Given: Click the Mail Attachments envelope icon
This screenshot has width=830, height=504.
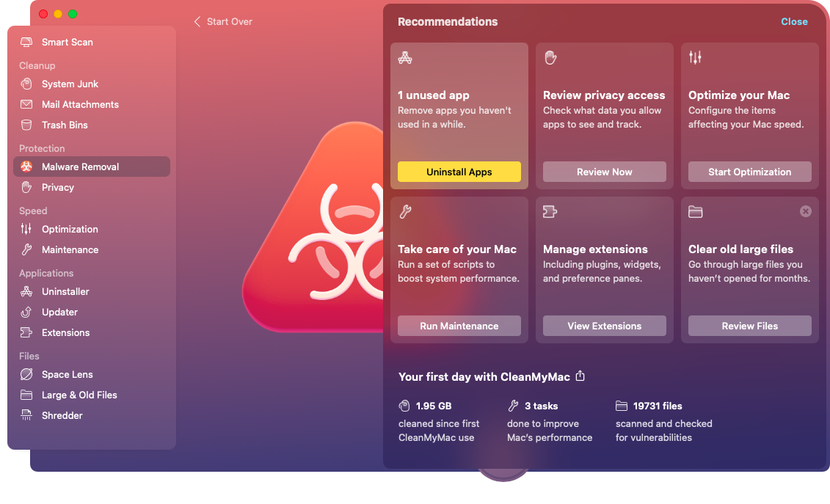Looking at the screenshot, I should click(26, 104).
